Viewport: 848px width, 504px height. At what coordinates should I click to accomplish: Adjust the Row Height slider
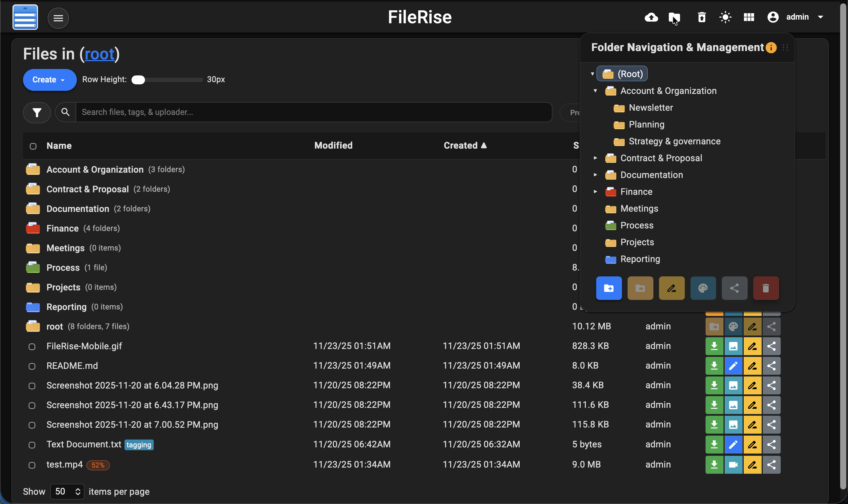tap(138, 80)
